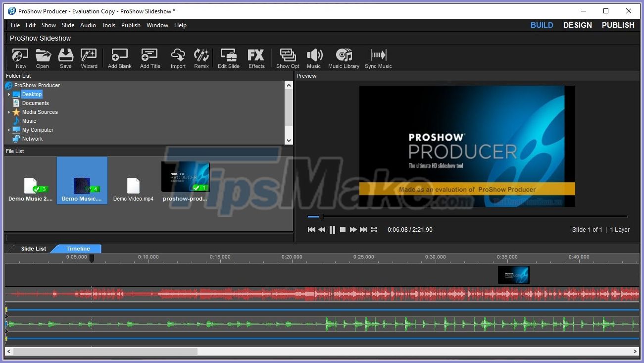Open the Wizard tool
This screenshot has width=644, height=363.
89,58
